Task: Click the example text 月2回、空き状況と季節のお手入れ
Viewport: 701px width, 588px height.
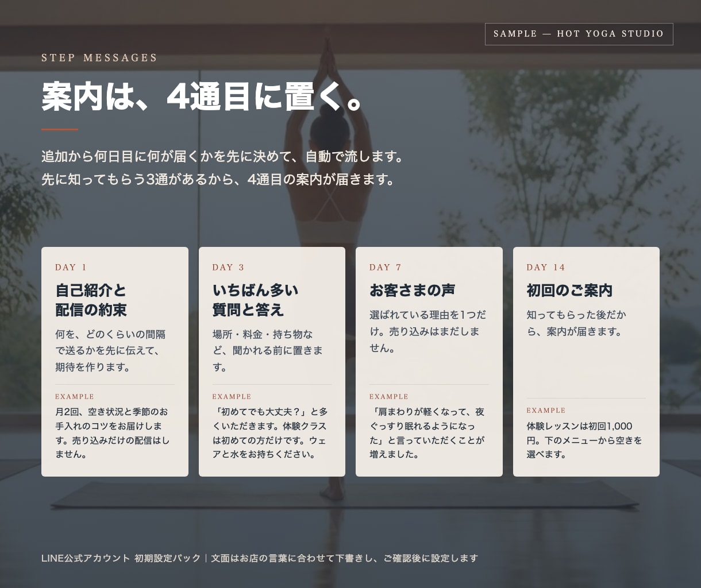Action: coord(113,433)
